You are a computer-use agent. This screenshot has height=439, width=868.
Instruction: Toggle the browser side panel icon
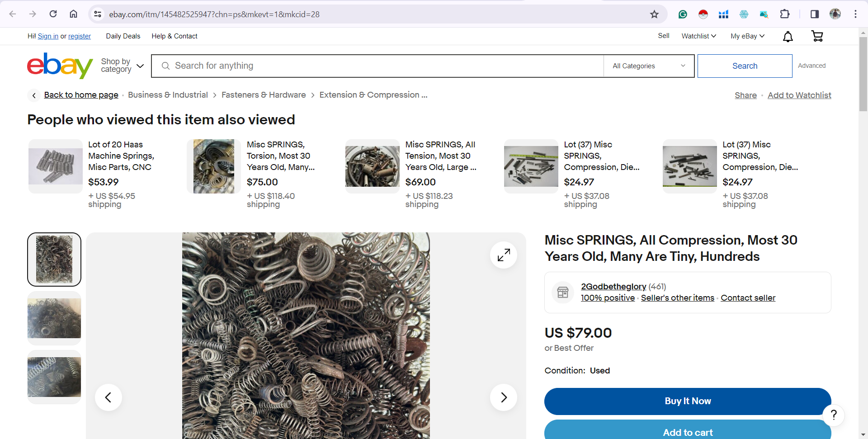[x=815, y=14]
